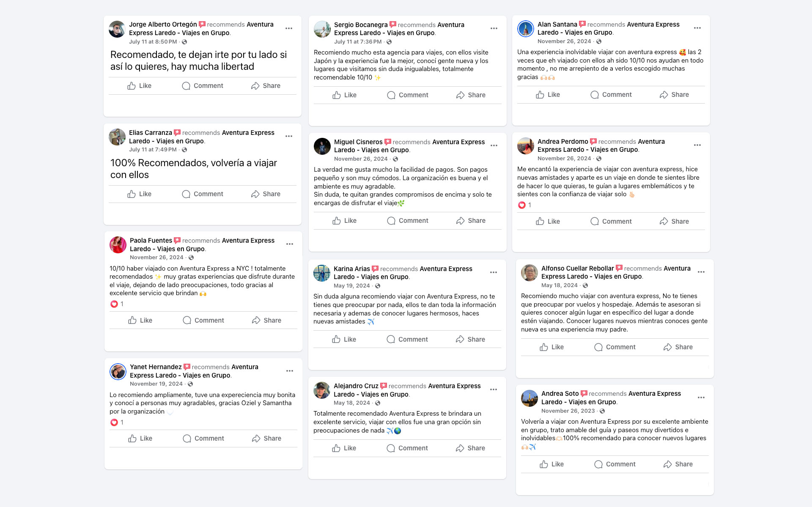Click Share icon on Sergio Bocanegra's post
Screen dimensions: 812x507
coord(461,95)
